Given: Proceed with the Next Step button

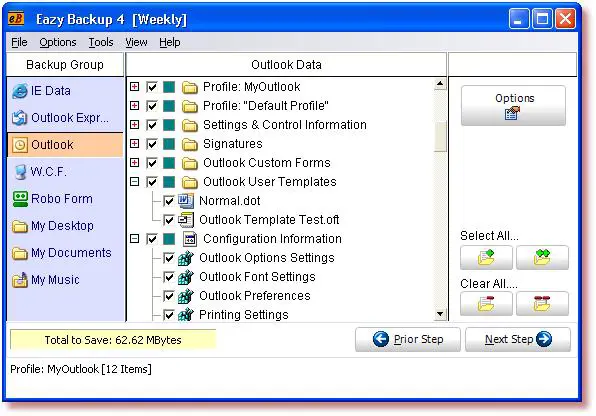Looking at the screenshot, I should (518, 339).
